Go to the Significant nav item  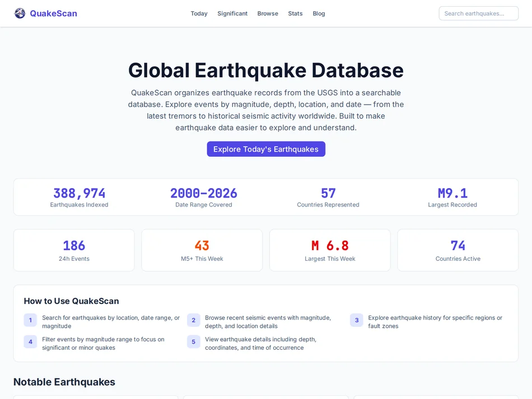coord(232,13)
